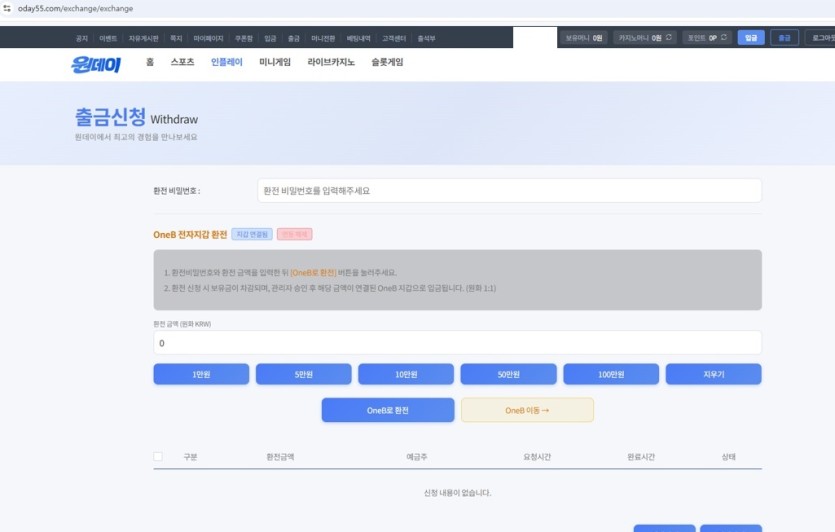Click the pink 연동 해제 button
This screenshot has width=835, height=532.
click(x=294, y=234)
